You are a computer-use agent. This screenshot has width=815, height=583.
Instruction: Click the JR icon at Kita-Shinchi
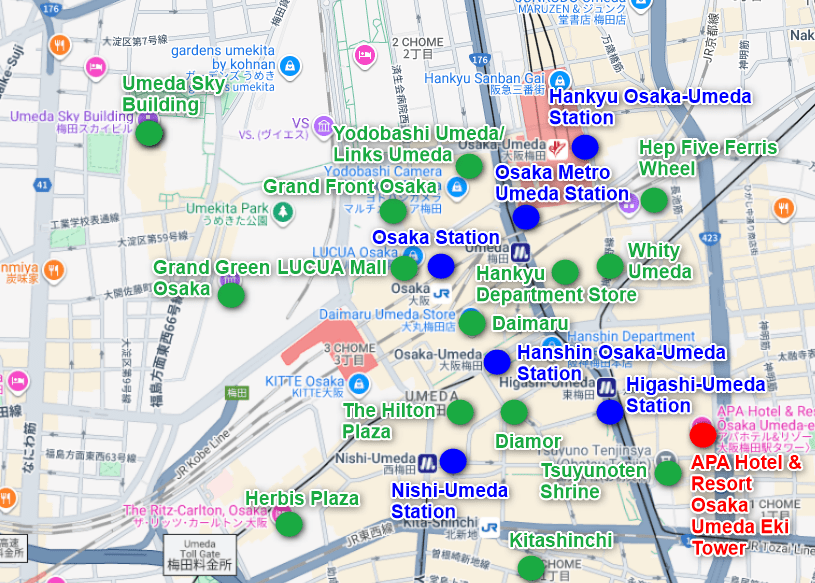point(489,528)
